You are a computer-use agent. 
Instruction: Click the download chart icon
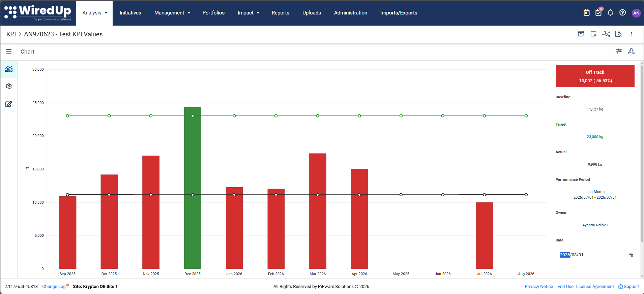(x=632, y=51)
